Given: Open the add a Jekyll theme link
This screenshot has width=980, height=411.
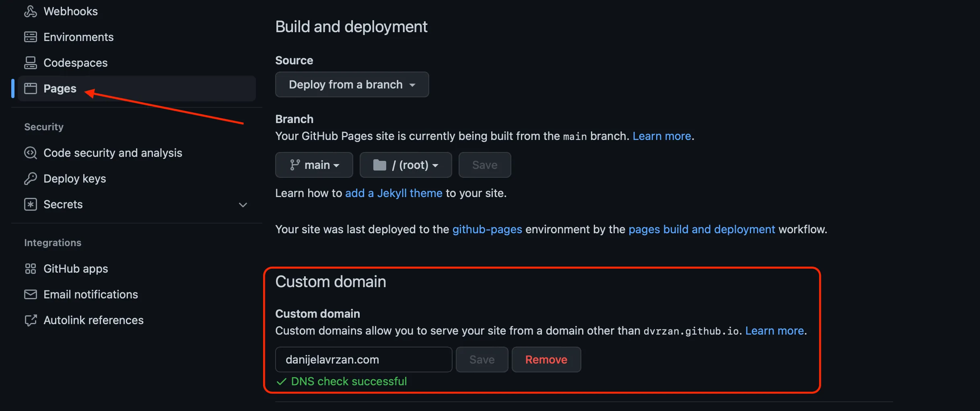Looking at the screenshot, I should pos(393,193).
